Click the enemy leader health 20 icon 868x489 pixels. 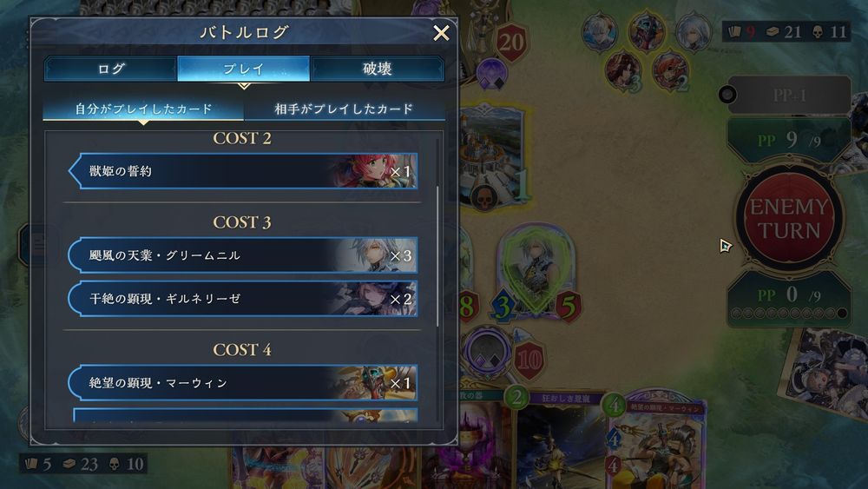511,42
